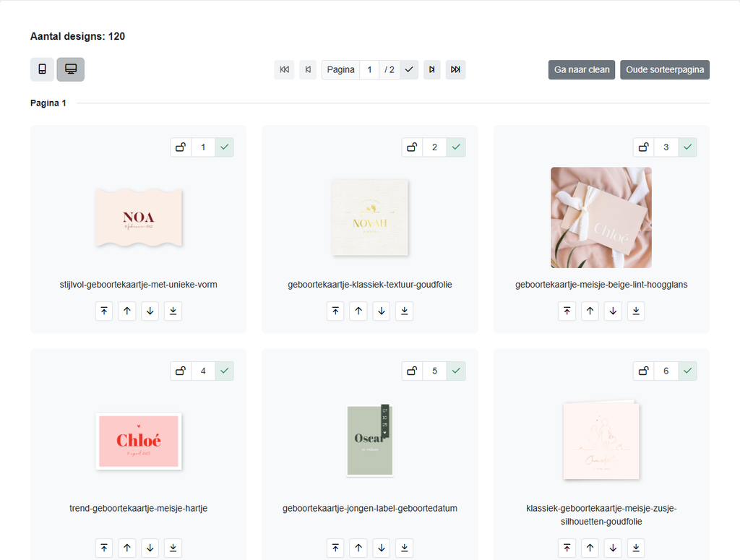Image resolution: width=740 pixels, height=560 pixels.
Task: Move NOA card to top
Action: point(104,311)
